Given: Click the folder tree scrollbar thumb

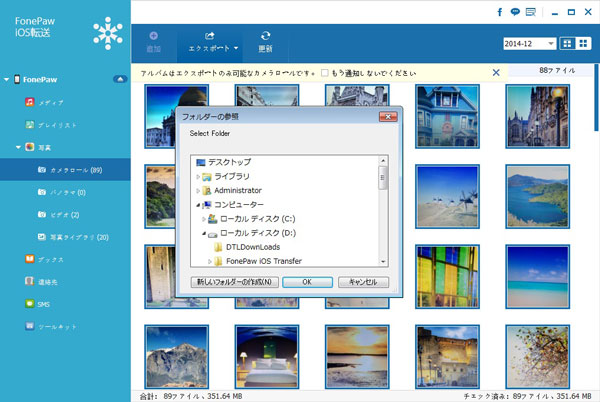Looking at the screenshot, I should [x=383, y=178].
